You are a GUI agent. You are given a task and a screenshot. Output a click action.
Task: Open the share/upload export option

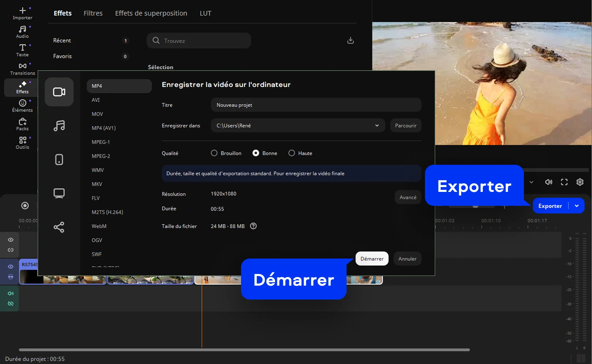tap(59, 227)
